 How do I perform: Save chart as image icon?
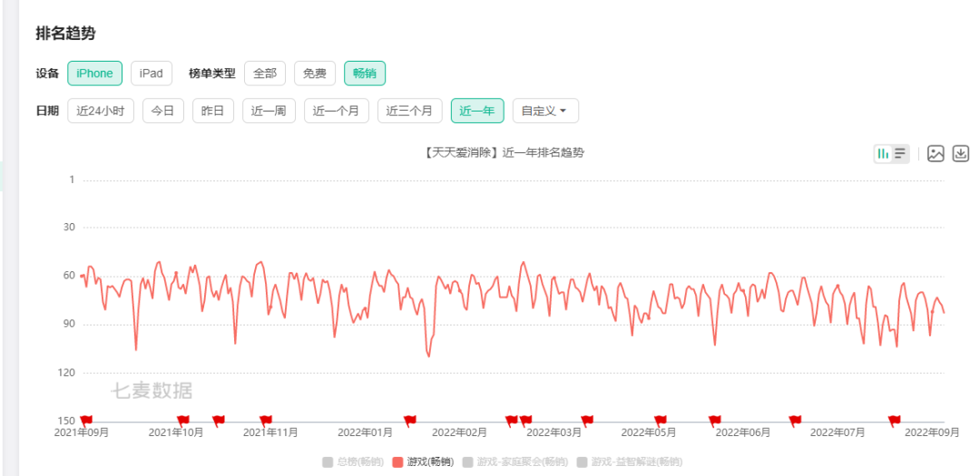pyautogui.click(x=936, y=153)
